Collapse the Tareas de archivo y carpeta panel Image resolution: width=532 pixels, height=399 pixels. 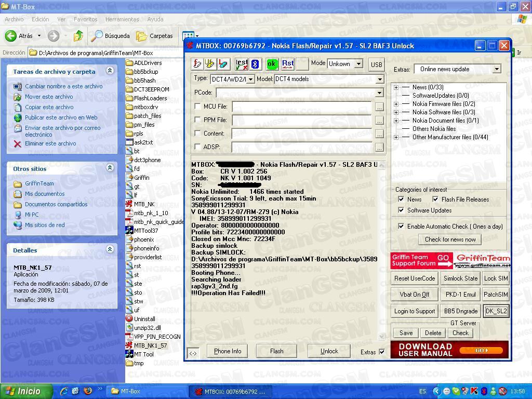(x=110, y=71)
